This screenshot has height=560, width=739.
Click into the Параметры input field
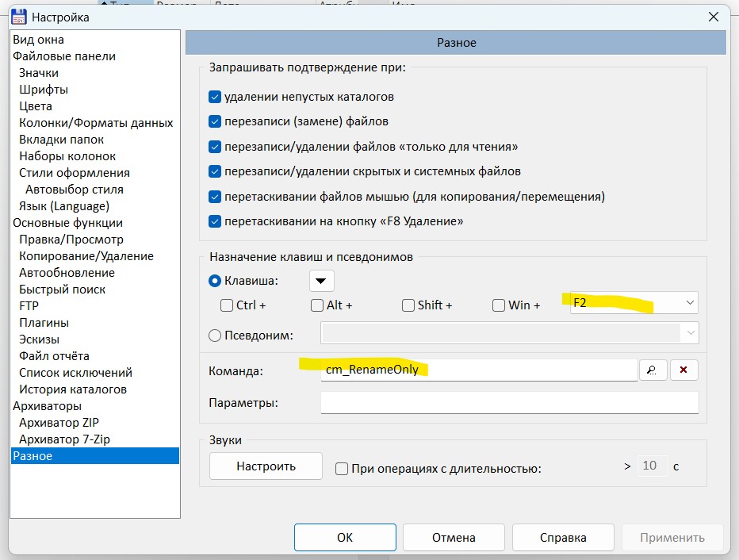(x=509, y=403)
